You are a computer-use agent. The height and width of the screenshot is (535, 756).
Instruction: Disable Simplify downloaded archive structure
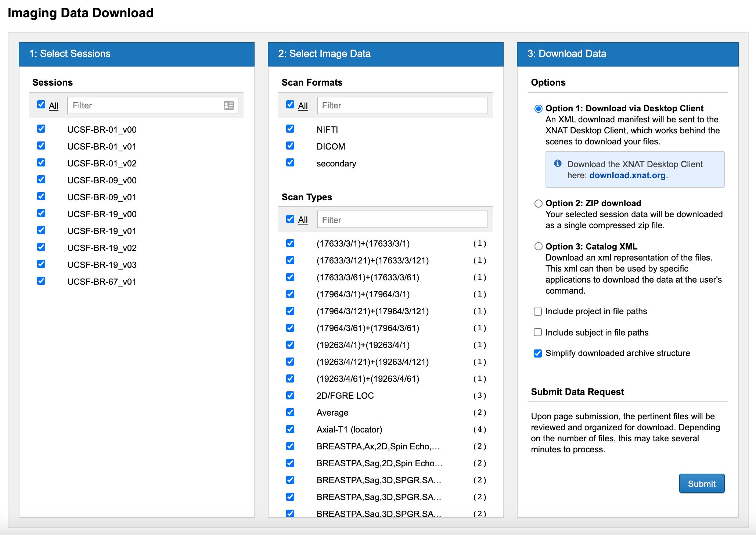pos(538,353)
